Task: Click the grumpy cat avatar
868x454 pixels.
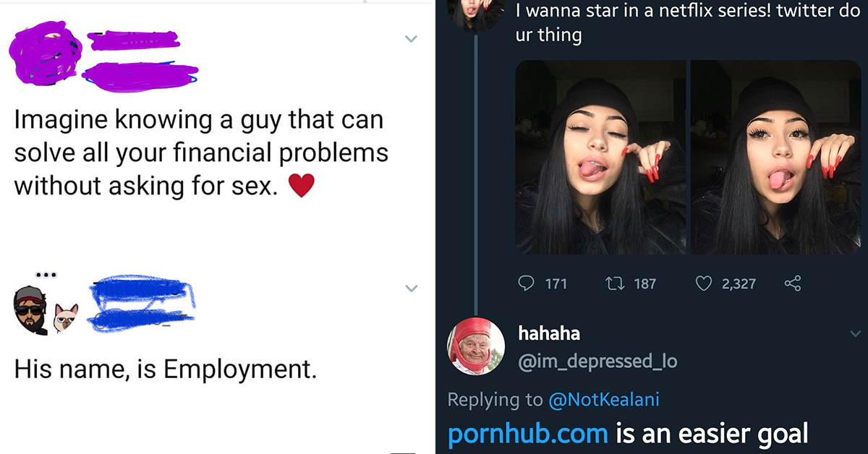Action: pyautogui.click(x=66, y=317)
